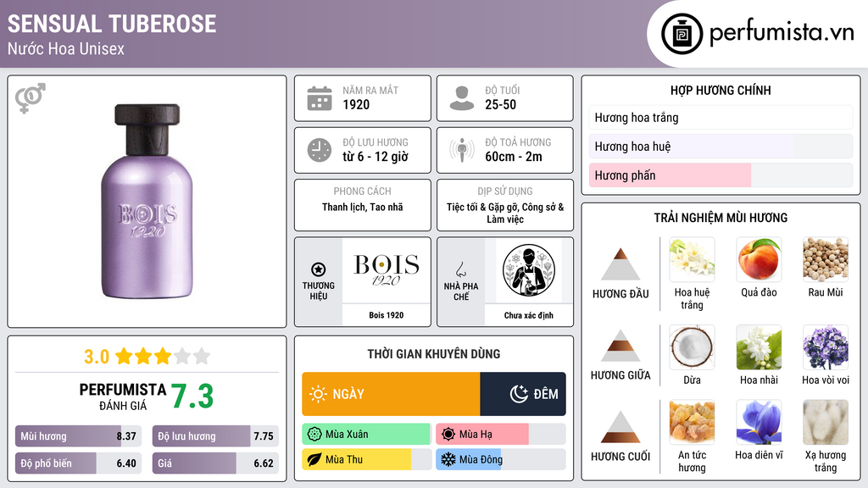The image size is (868, 488).
Task: Click the Trải nghiệm mùi hương heading
Action: pyautogui.click(x=721, y=218)
